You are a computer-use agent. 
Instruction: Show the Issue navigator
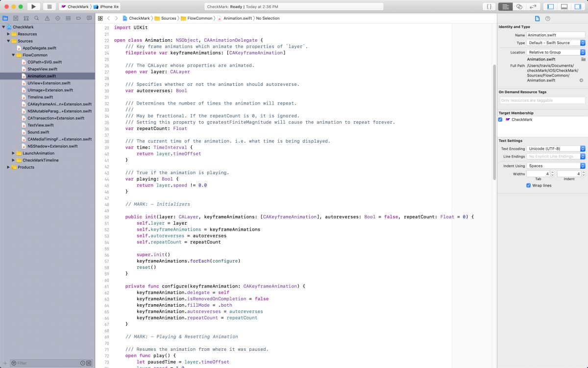tap(47, 18)
